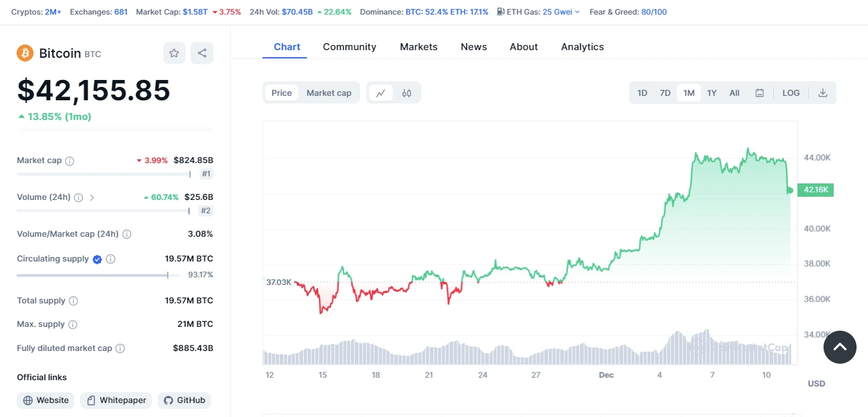Image resolution: width=868 pixels, height=417 pixels.
Task: Open the Bitcoin GitHub link
Action: 184,400
